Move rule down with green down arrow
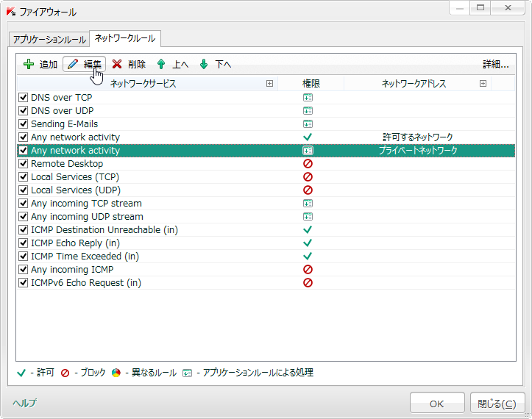This screenshot has width=532, height=419. [x=204, y=65]
